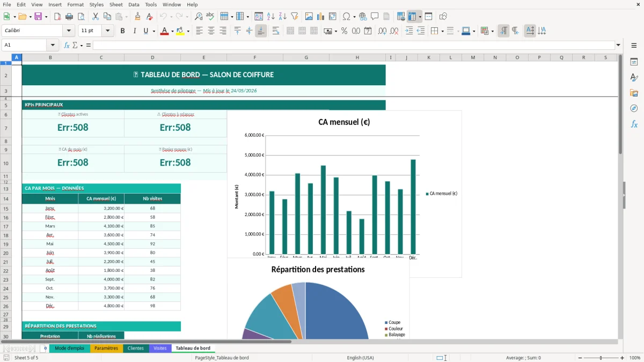Toggle underline formatting
The width and height of the screenshot is (644, 362).
[x=146, y=31]
